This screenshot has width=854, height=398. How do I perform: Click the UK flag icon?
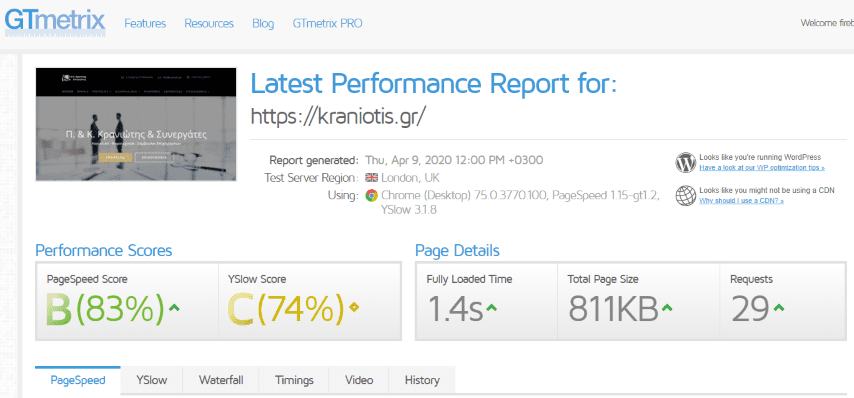pos(371,177)
